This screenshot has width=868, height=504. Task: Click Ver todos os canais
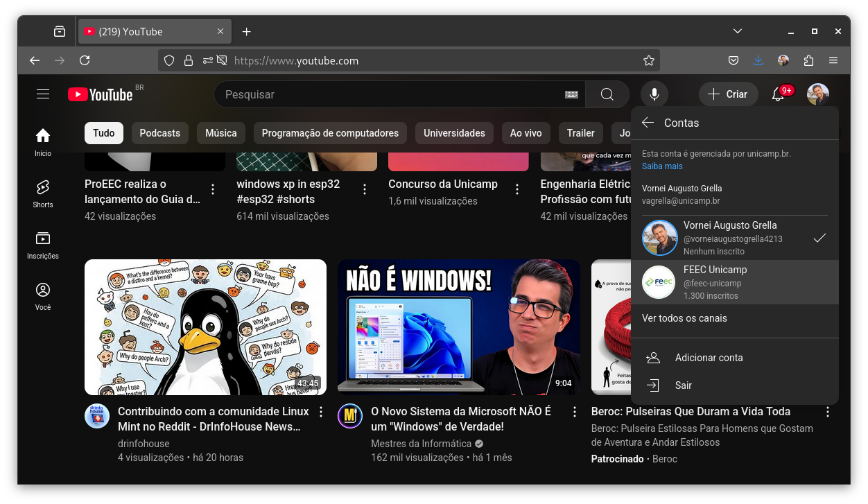[684, 318]
